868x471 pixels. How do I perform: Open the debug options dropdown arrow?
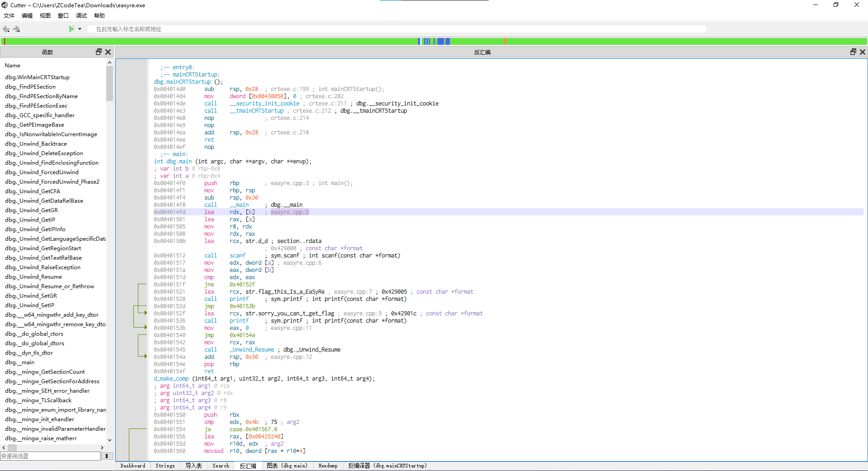(x=80, y=29)
